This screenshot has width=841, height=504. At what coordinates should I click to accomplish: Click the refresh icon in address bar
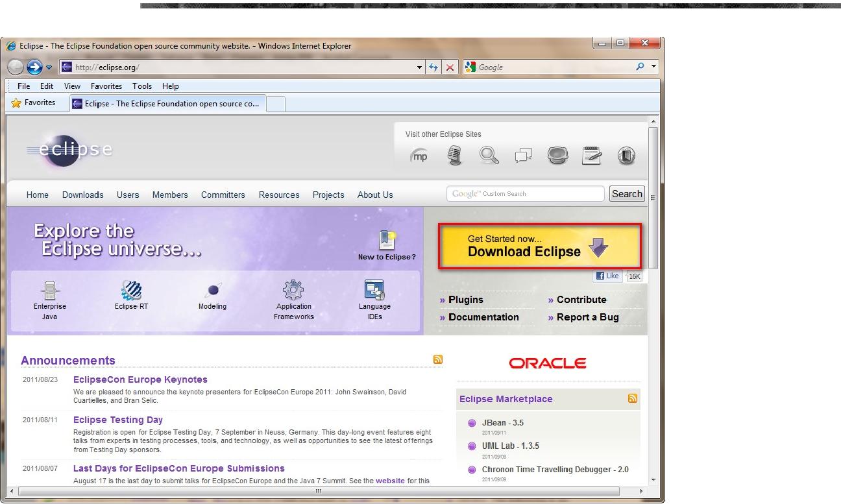[434, 67]
